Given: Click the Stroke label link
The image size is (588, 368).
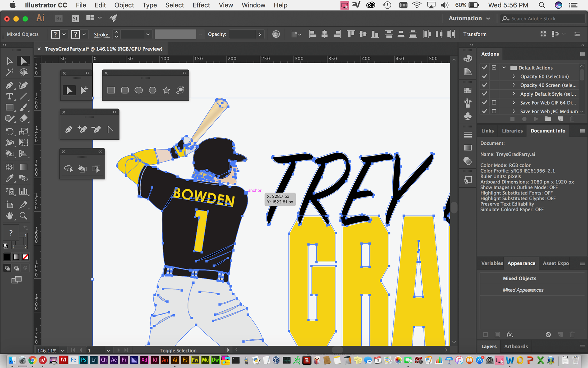Looking at the screenshot, I should (102, 35).
